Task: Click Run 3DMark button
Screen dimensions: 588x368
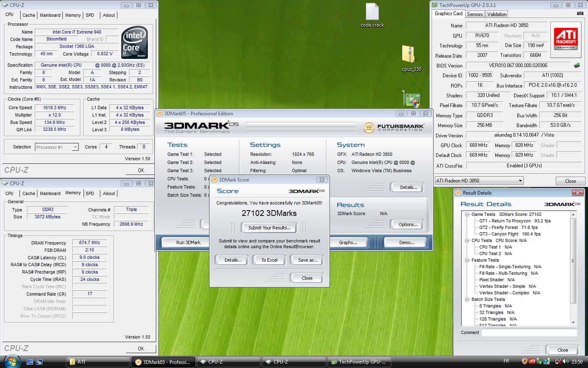Action: [188, 242]
